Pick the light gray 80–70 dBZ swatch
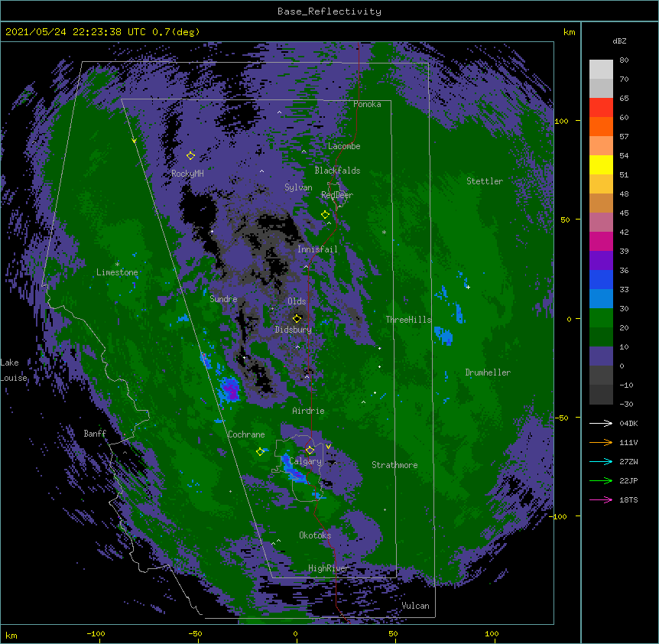The width and height of the screenshot is (659, 644). 601,70
